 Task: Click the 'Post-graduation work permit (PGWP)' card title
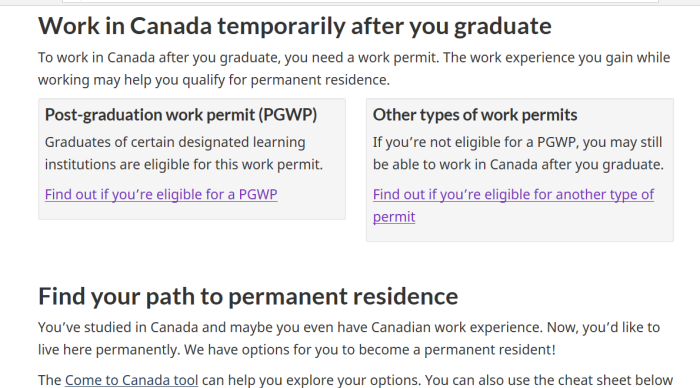click(181, 115)
